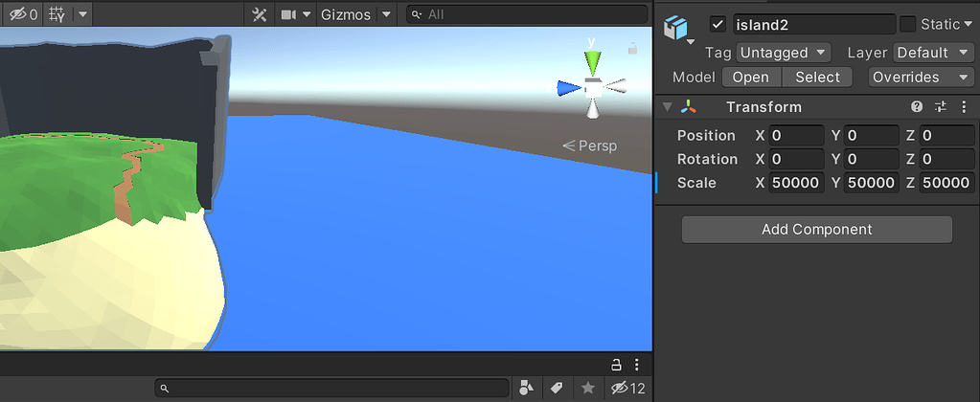Collapse the Transform component foldout

point(668,107)
